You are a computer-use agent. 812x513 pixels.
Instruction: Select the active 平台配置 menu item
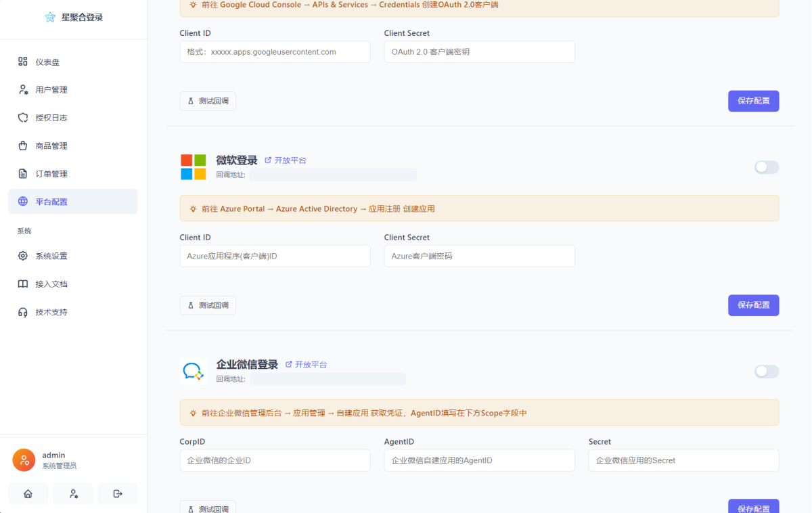[x=73, y=202]
